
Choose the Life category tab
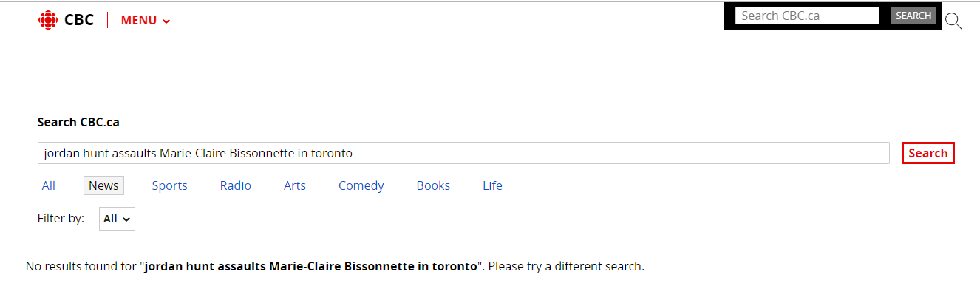[492, 185]
